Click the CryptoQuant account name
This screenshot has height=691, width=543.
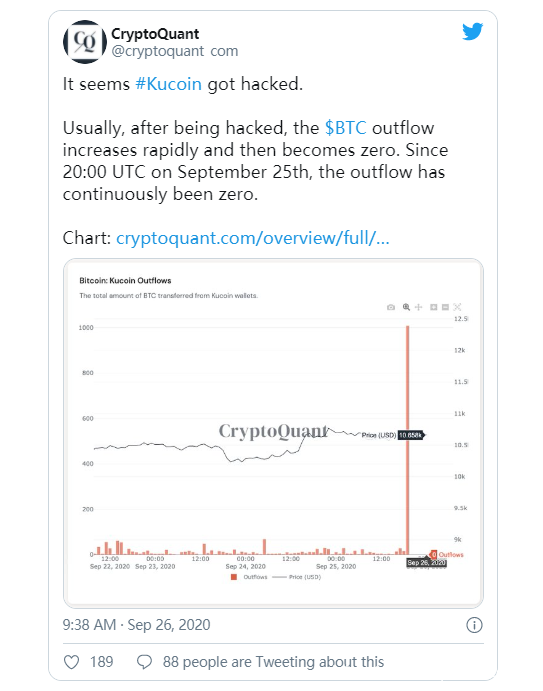click(155, 34)
